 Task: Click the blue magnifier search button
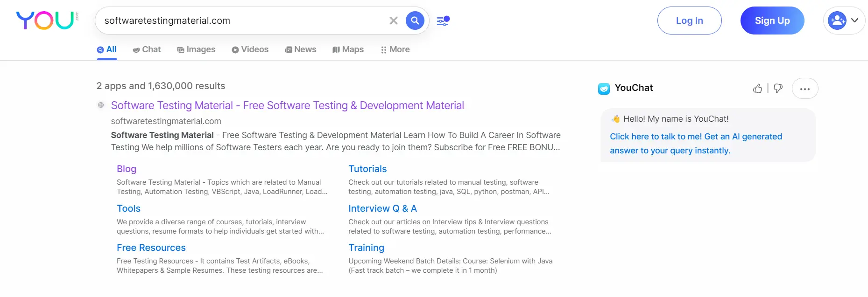pyautogui.click(x=415, y=21)
